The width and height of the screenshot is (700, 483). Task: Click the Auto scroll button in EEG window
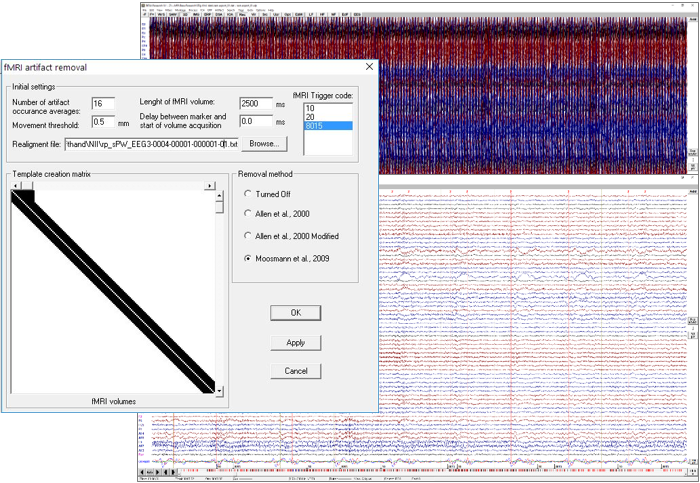tap(150, 472)
